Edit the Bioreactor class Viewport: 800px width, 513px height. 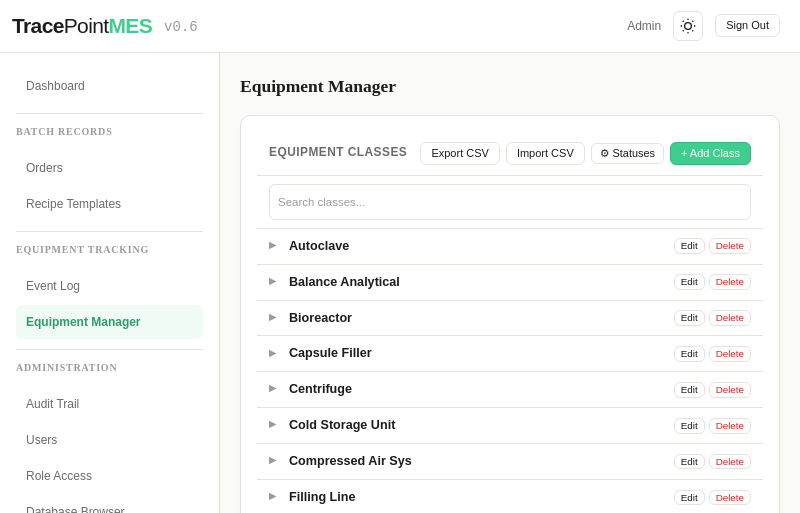pos(689,318)
